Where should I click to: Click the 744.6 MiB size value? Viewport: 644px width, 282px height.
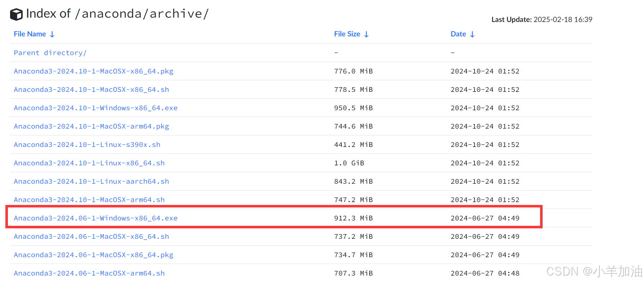pyautogui.click(x=353, y=126)
